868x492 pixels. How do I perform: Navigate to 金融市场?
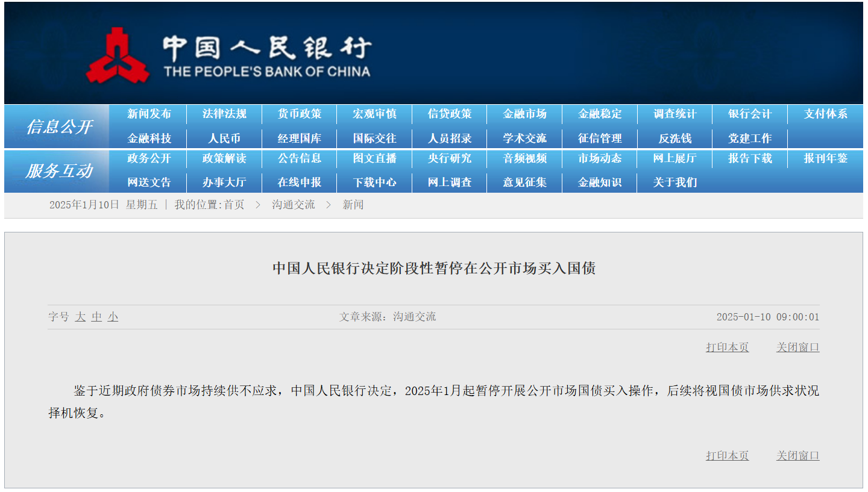click(525, 114)
